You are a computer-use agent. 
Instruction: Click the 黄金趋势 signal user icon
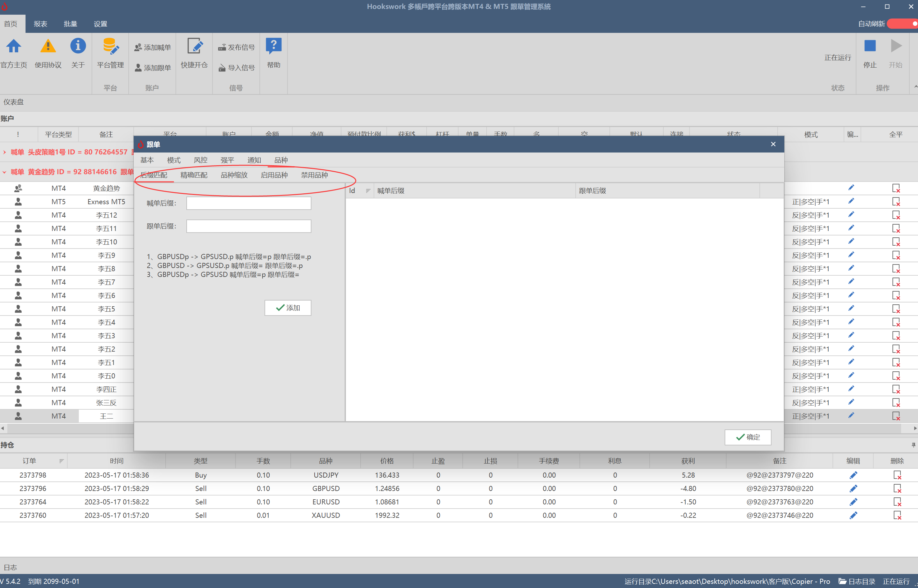[18, 188]
